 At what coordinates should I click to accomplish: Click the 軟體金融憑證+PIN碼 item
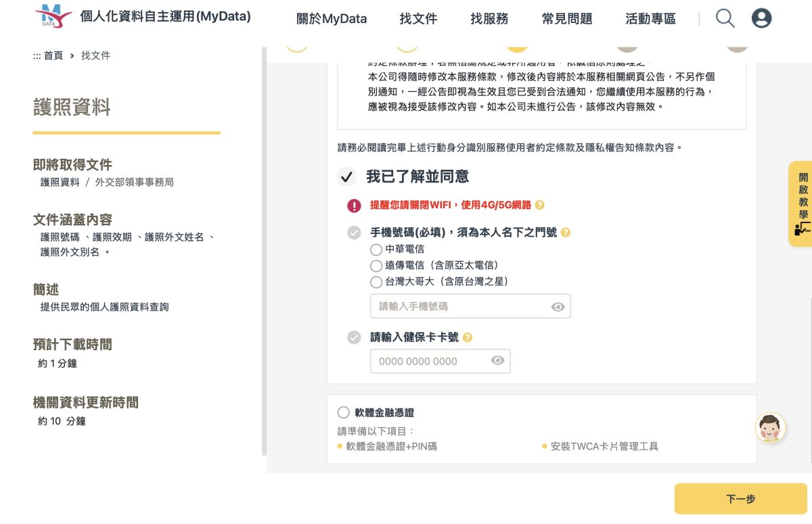tap(391, 447)
